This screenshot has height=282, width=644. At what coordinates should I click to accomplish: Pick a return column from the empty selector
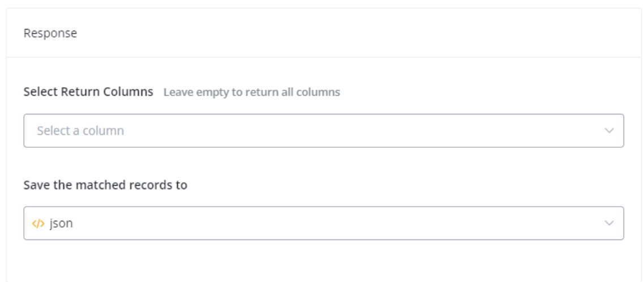[x=324, y=131]
